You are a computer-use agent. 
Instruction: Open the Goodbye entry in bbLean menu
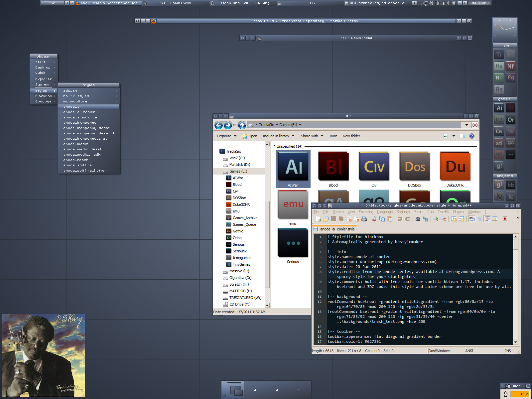pyautogui.click(x=44, y=101)
